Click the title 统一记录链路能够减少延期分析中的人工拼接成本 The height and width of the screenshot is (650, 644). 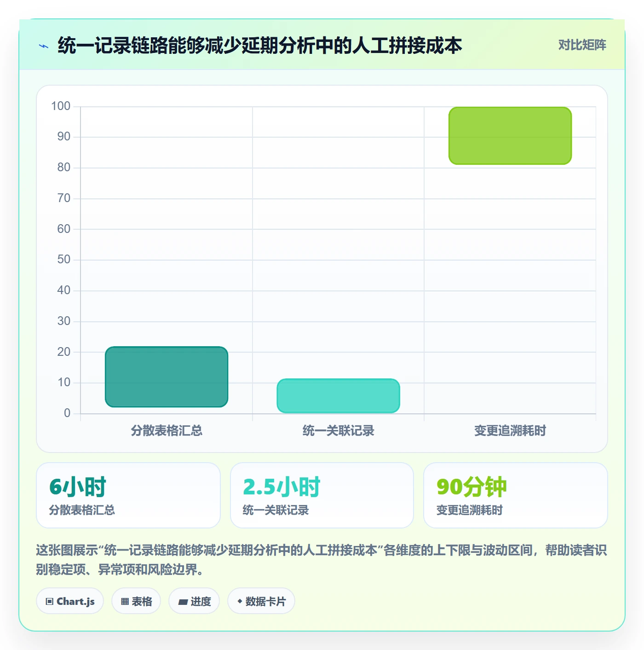(260, 46)
